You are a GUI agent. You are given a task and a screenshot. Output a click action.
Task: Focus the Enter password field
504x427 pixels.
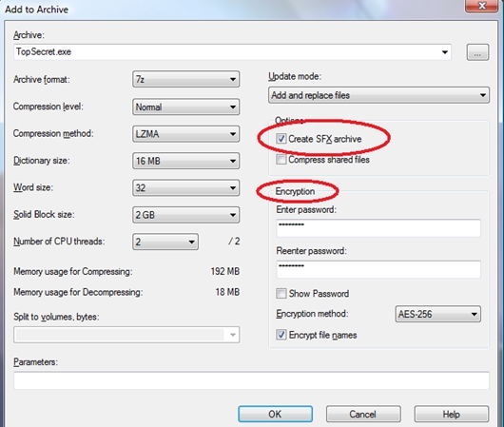(x=378, y=228)
